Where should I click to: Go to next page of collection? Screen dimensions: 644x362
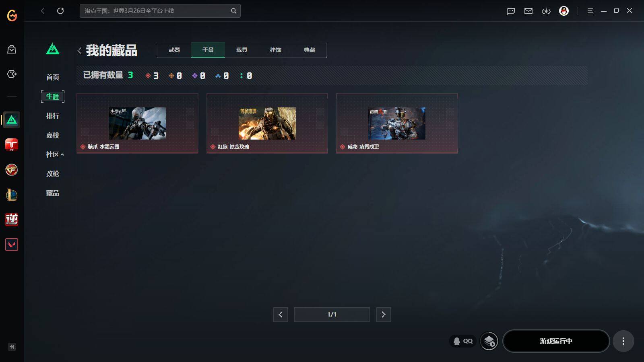pyautogui.click(x=384, y=315)
